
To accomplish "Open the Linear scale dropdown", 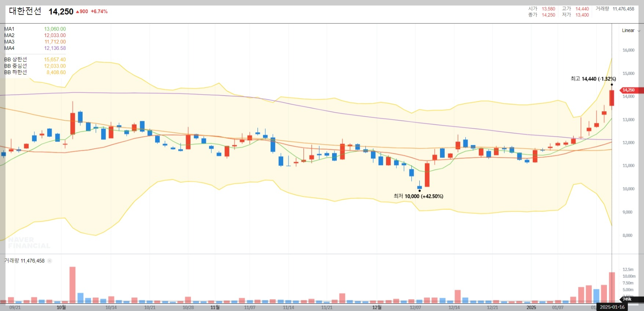I will [x=631, y=30].
